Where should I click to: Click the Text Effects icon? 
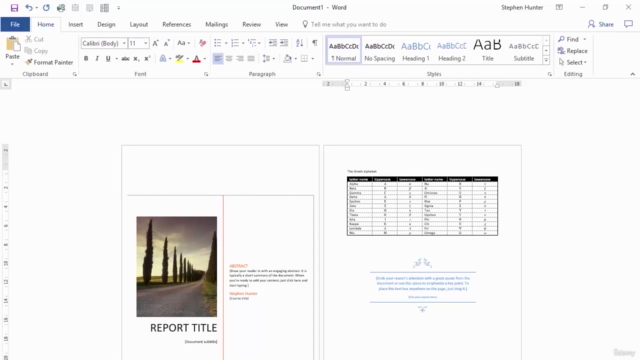[163, 59]
